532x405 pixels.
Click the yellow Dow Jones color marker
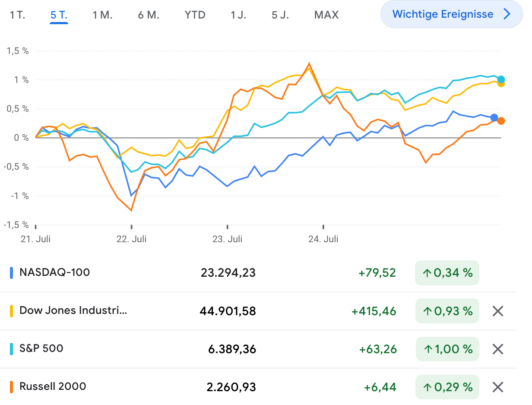pyautogui.click(x=11, y=311)
